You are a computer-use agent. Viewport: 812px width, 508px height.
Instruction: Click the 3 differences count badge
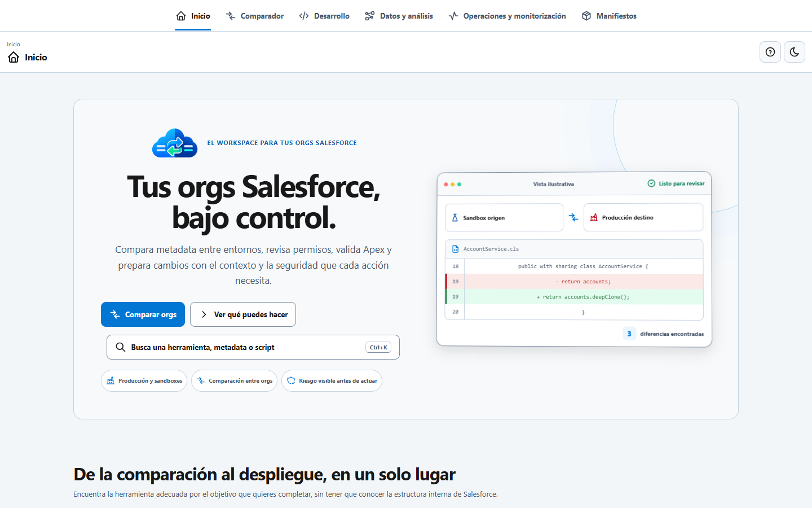point(629,334)
